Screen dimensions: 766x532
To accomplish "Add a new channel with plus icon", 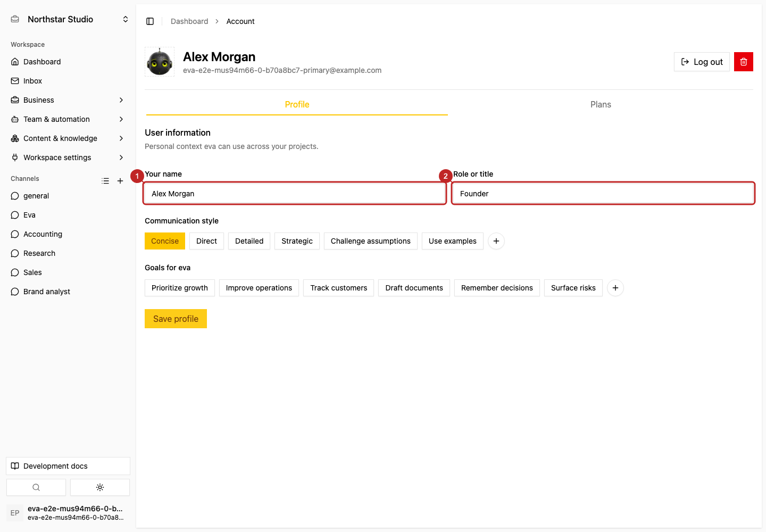I will pyautogui.click(x=120, y=181).
